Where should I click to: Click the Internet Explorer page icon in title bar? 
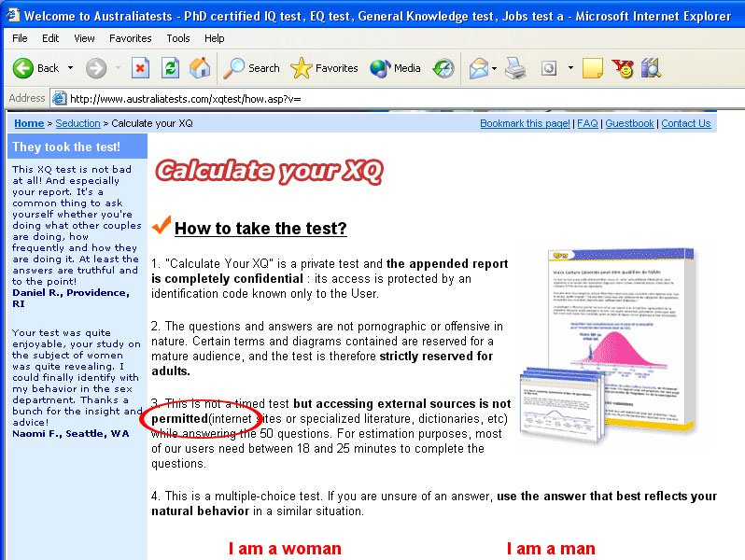pyautogui.click(x=13, y=15)
